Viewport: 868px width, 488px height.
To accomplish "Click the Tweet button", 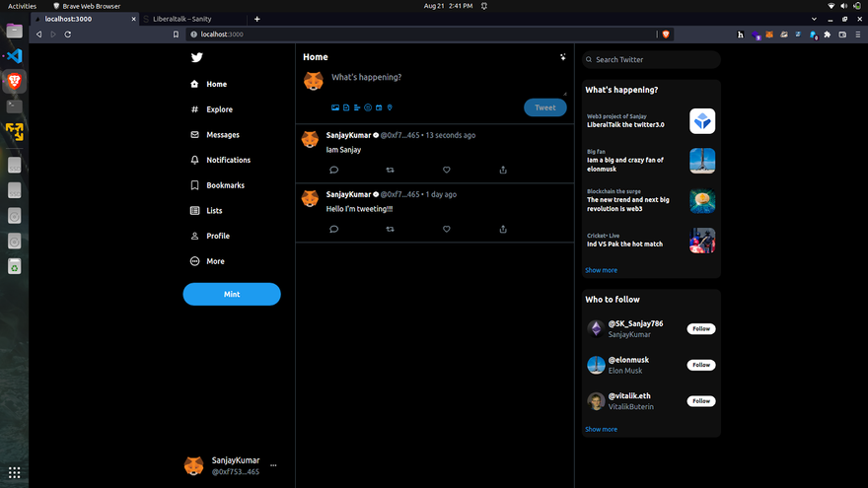I will point(544,107).
